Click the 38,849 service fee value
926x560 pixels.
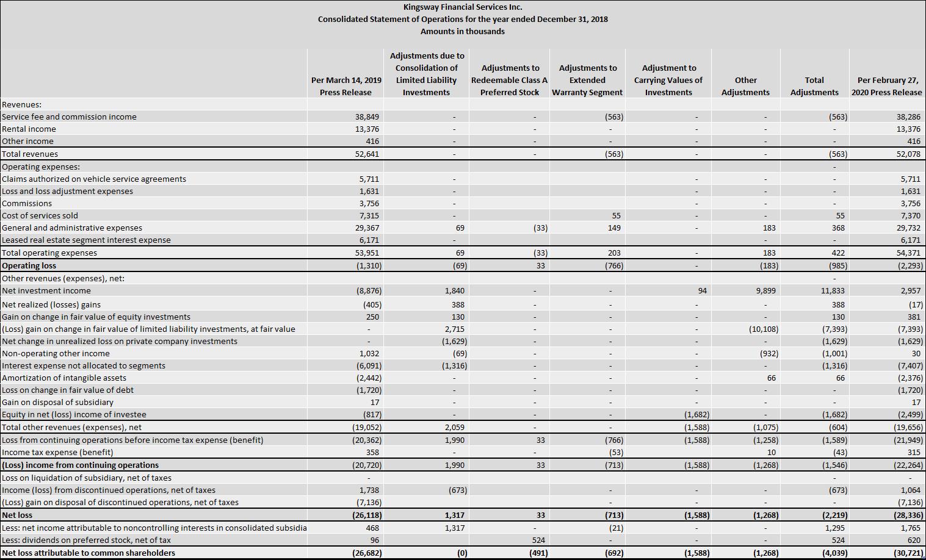click(x=367, y=117)
